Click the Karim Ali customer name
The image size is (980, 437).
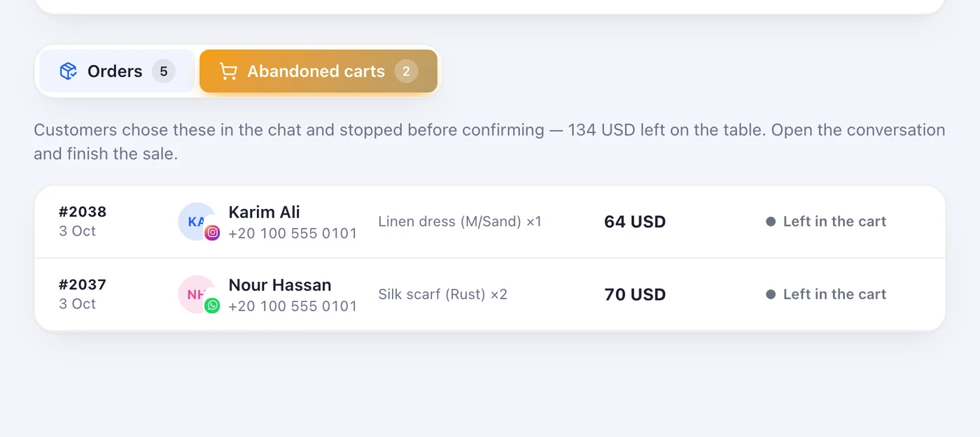point(264,212)
